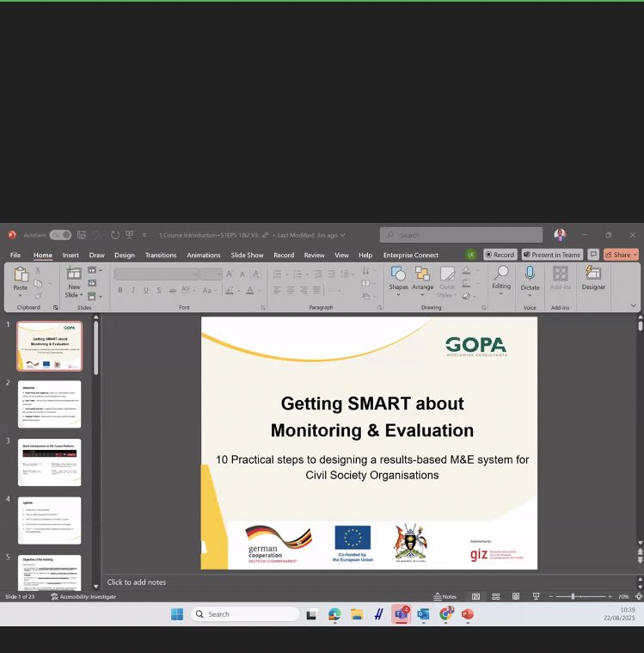Click the Redo icon in quick access toolbar
The width and height of the screenshot is (644, 653).
pos(115,235)
